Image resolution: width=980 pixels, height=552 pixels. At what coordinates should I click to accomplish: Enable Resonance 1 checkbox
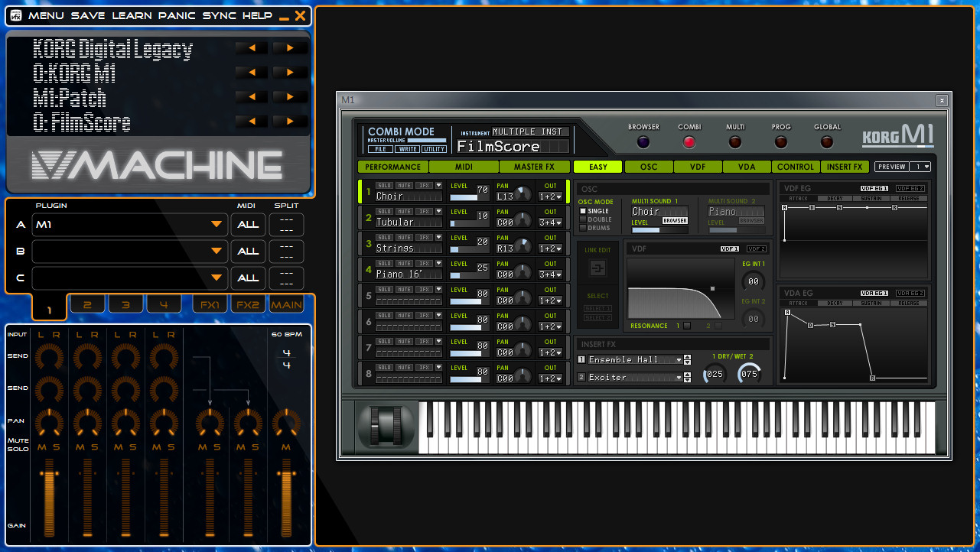(x=687, y=326)
